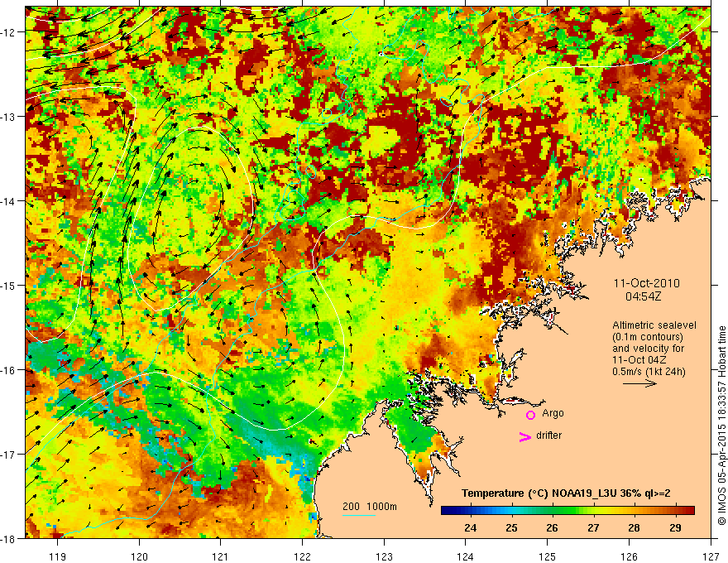Click the 26 tick on the colorbar
Viewport: 728px width, 563px height.
[552, 527]
